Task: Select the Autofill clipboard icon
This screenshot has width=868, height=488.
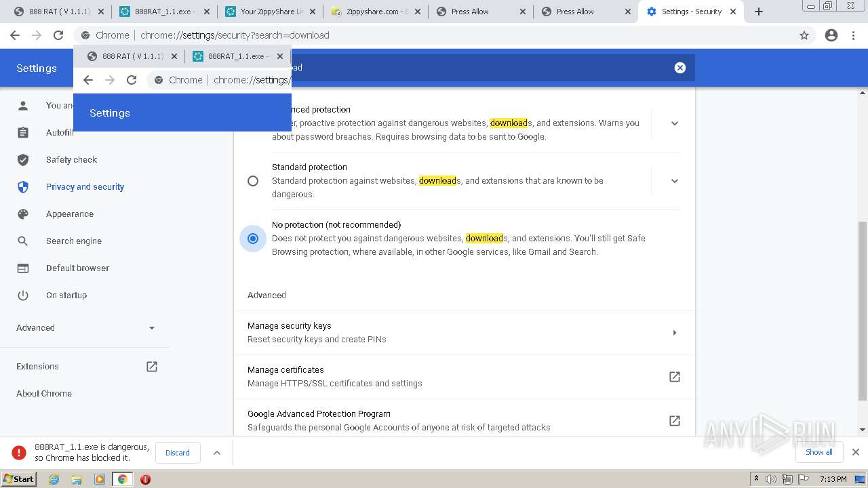Action: (23, 132)
